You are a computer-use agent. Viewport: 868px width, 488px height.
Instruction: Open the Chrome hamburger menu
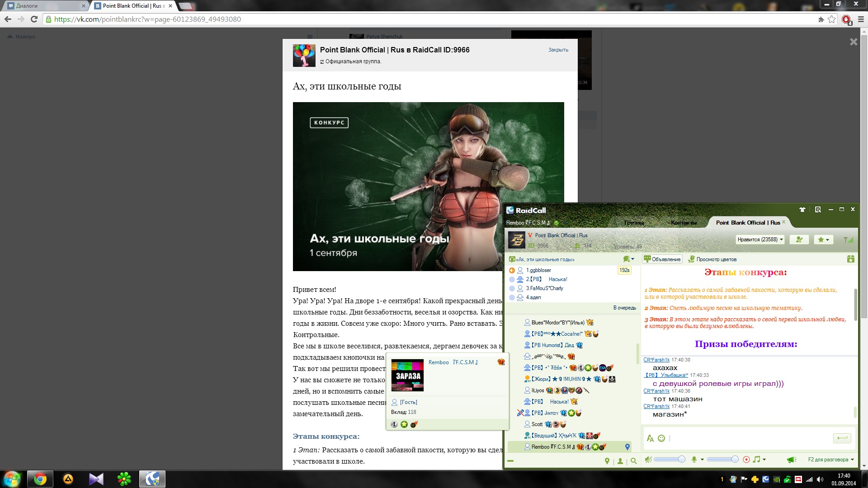point(861,19)
